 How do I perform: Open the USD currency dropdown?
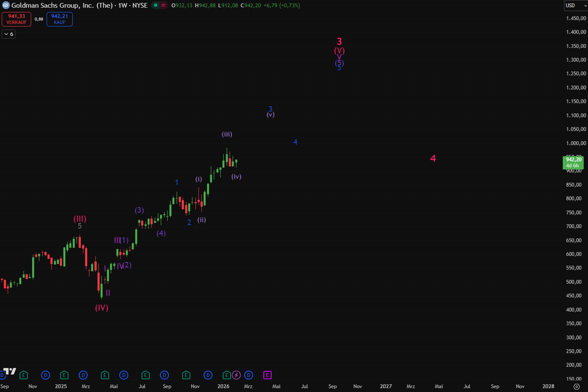click(x=576, y=6)
